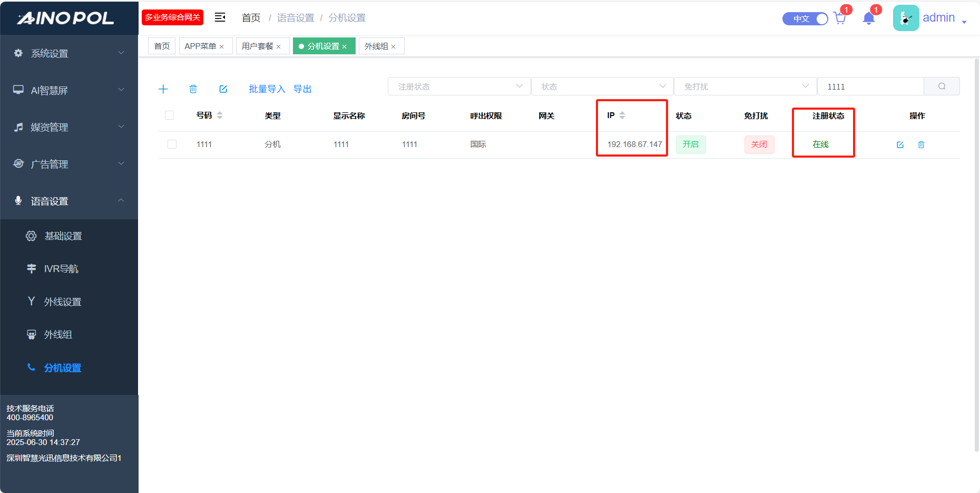Open the 免打扰 filter dropdown

tap(745, 86)
